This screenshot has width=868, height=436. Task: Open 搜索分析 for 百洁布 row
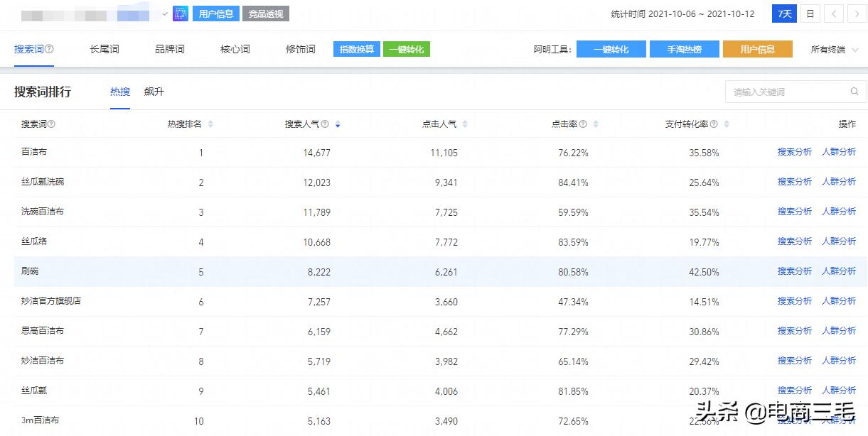click(x=795, y=152)
